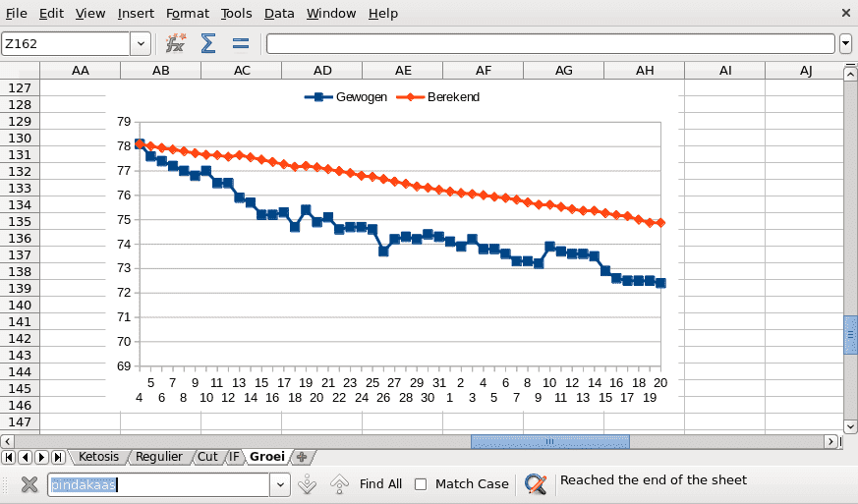Open the Format menu

point(187,13)
